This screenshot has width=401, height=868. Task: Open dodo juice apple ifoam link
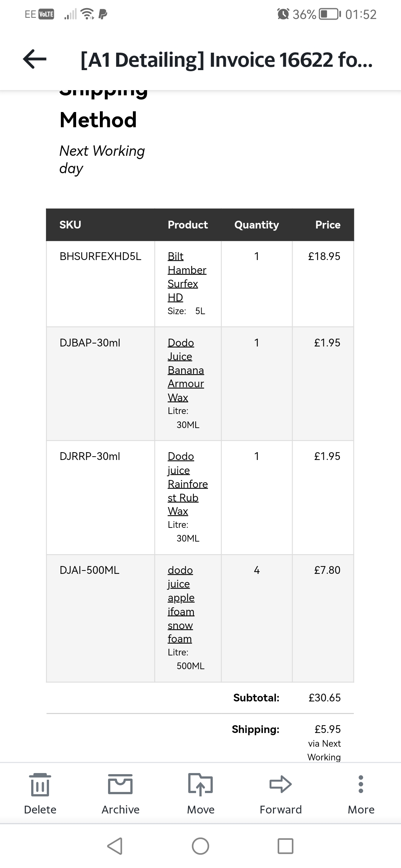tap(181, 604)
